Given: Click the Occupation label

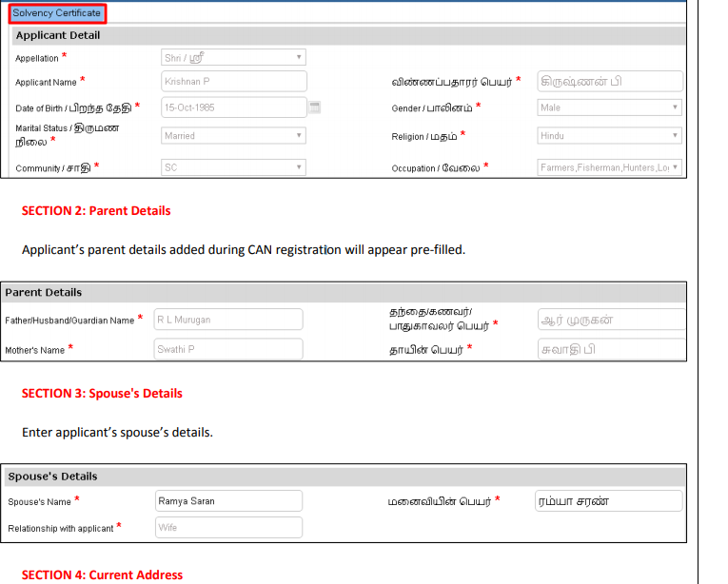Looking at the screenshot, I should coord(436,168).
